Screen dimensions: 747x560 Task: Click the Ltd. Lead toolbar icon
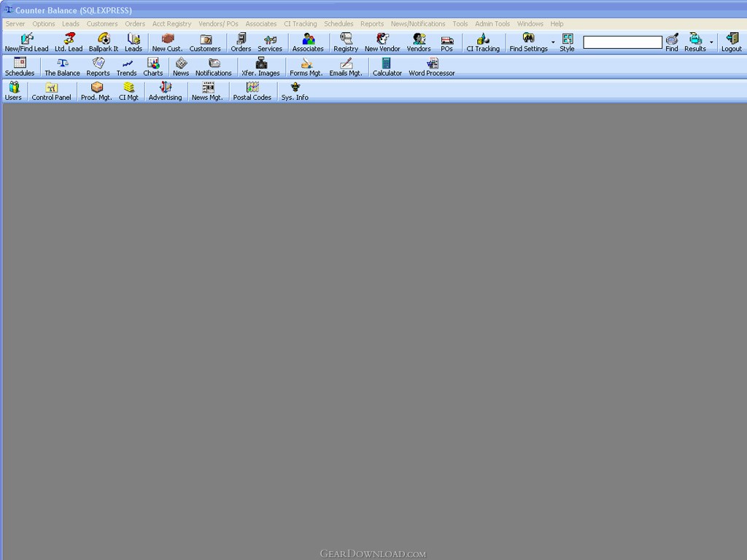(x=69, y=42)
